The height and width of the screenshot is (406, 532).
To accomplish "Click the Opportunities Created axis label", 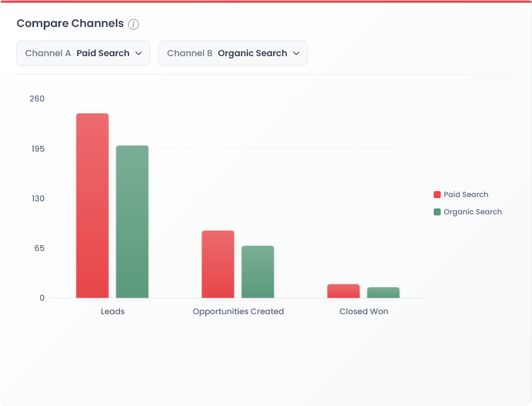I will tap(238, 312).
